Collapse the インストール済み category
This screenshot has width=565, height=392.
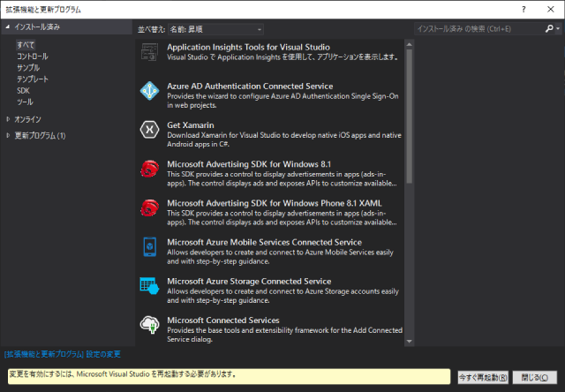point(8,26)
